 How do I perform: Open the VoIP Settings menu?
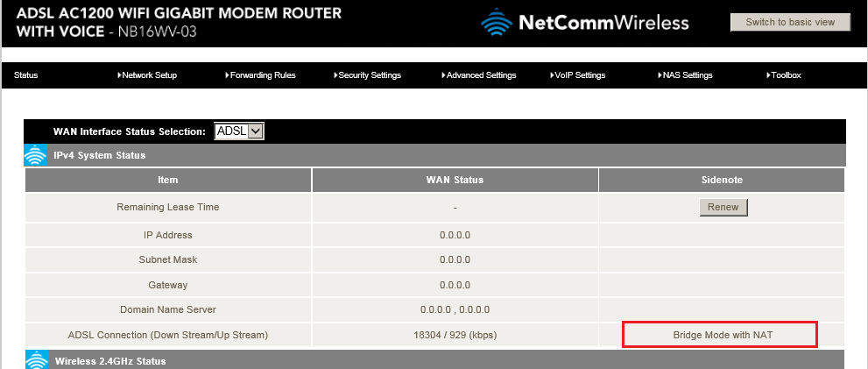577,75
